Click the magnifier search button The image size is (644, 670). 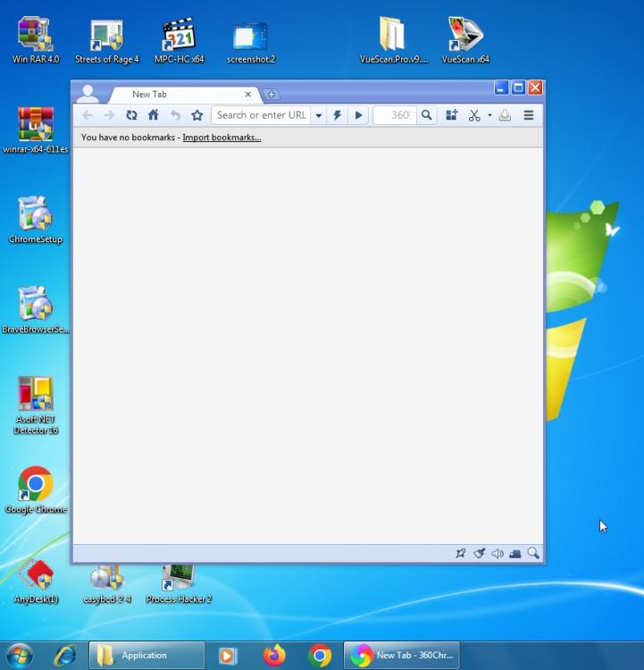[426, 115]
